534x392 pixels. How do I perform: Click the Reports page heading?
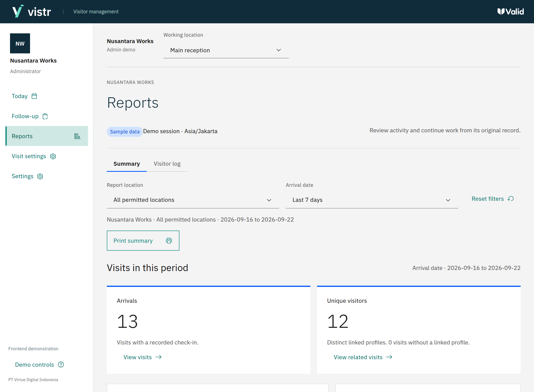pyautogui.click(x=133, y=103)
